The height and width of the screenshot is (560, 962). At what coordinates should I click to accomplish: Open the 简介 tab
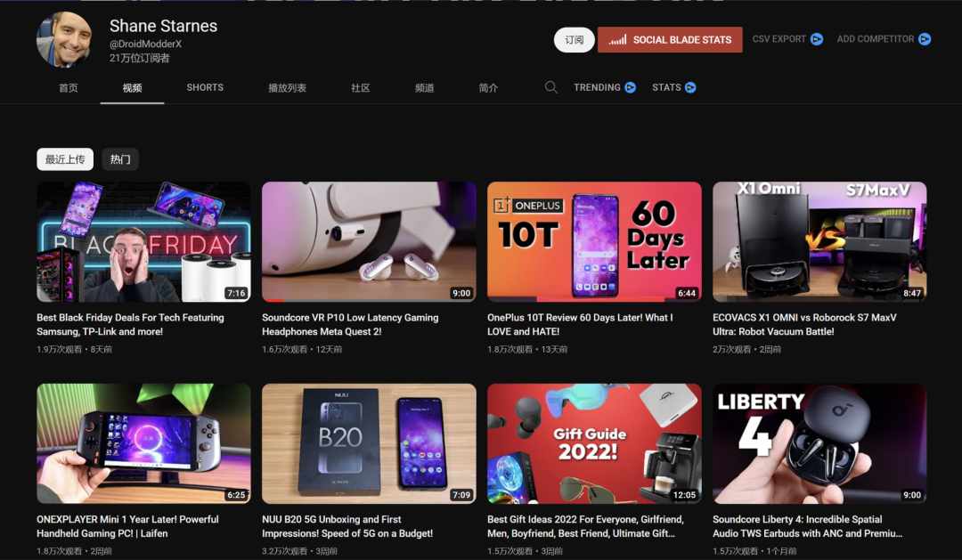coord(488,88)
